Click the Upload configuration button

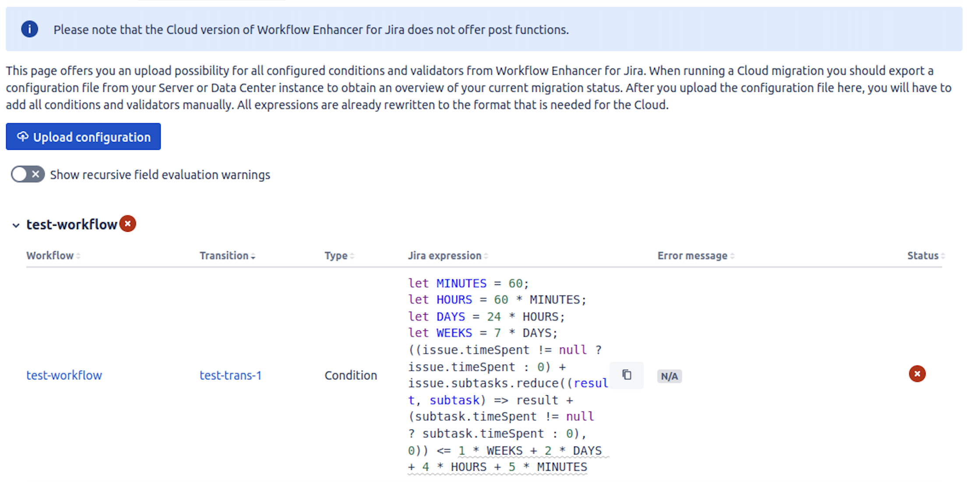click(x=83, y=136)
